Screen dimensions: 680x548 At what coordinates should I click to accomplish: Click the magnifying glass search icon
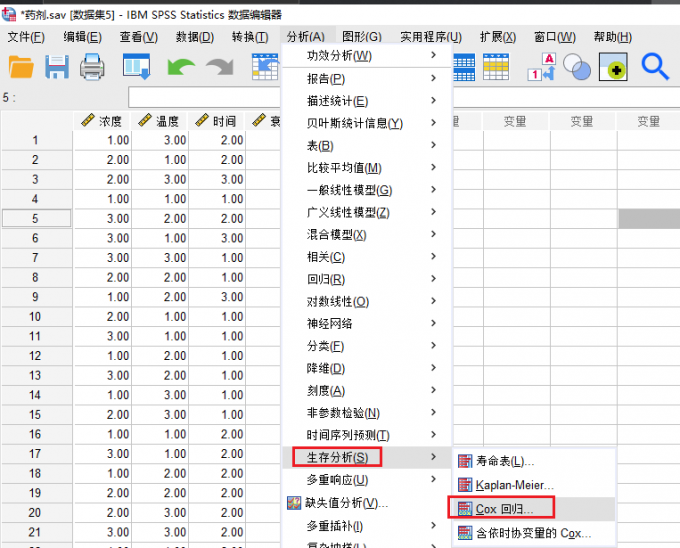655,67
